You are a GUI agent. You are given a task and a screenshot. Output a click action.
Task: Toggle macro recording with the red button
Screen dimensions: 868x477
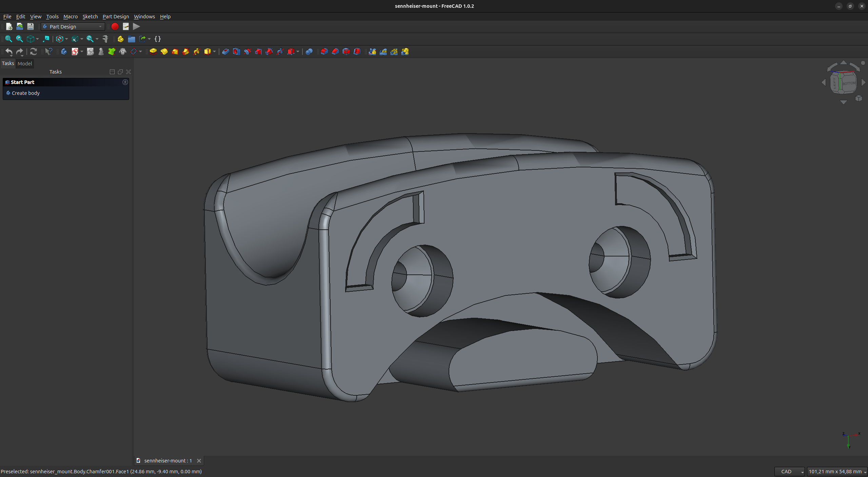(x=115, y=26)
